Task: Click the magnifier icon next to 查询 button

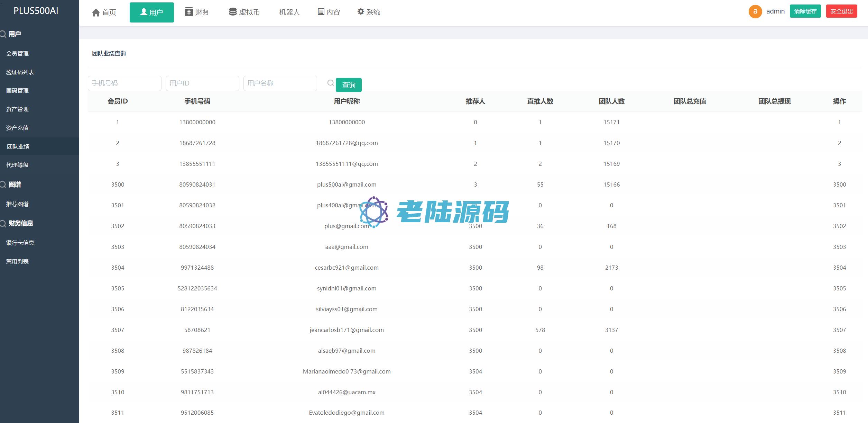Action: [x=331, y=83]
